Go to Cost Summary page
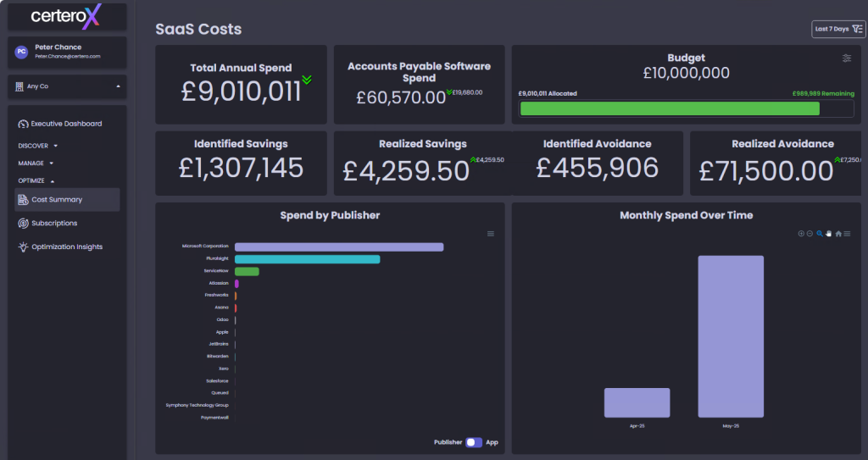 click(67, 200)
